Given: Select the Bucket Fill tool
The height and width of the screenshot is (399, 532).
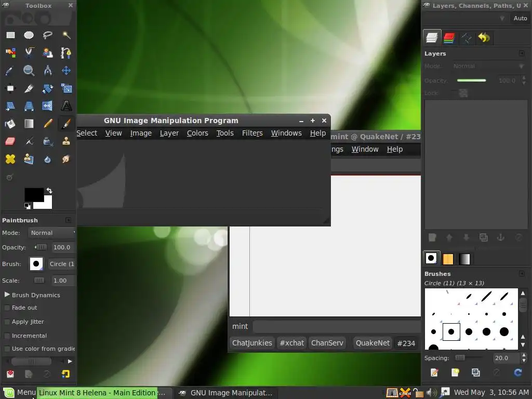Looking at the screenshot, I should [10, 124].
